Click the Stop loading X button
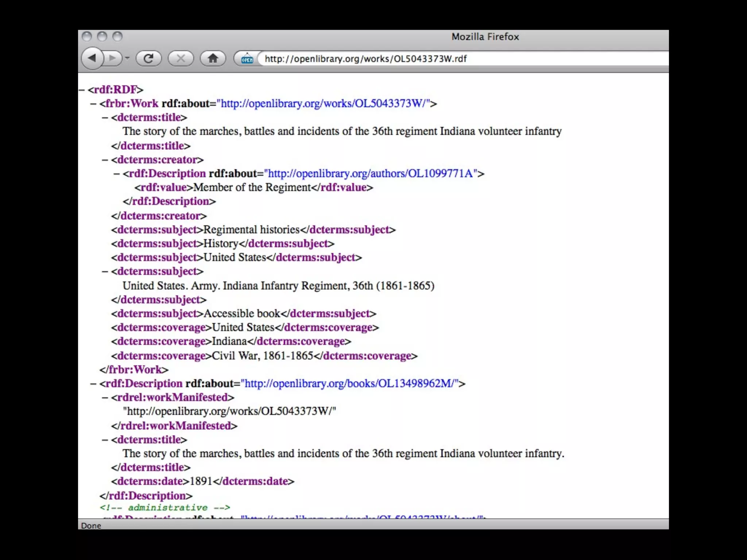Image resolution: width=747 pixels, height=560 pixels. [x=181, y=58]
